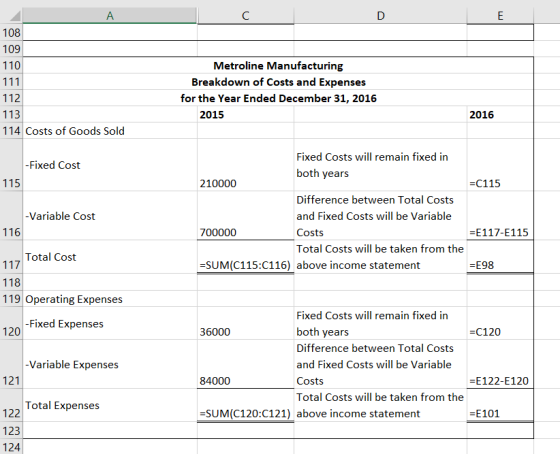The image size is (560, 454).
Task: Click the cell containing 700000
Action: tap(245, 216)
